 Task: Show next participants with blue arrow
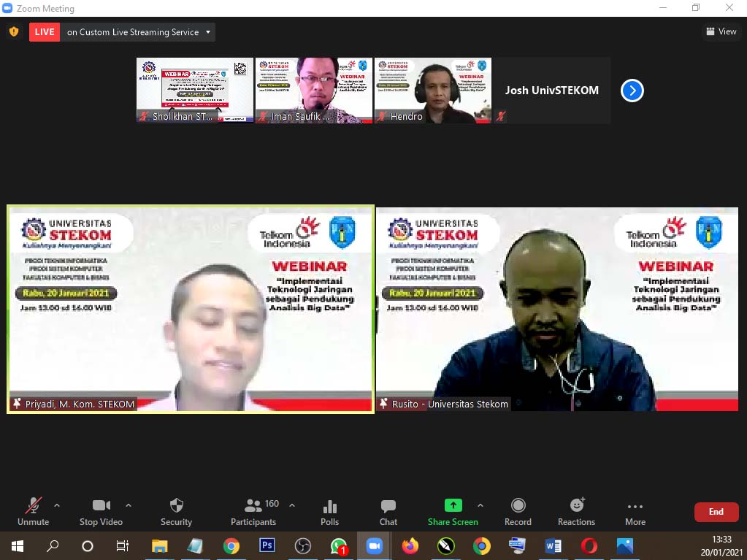632,91
